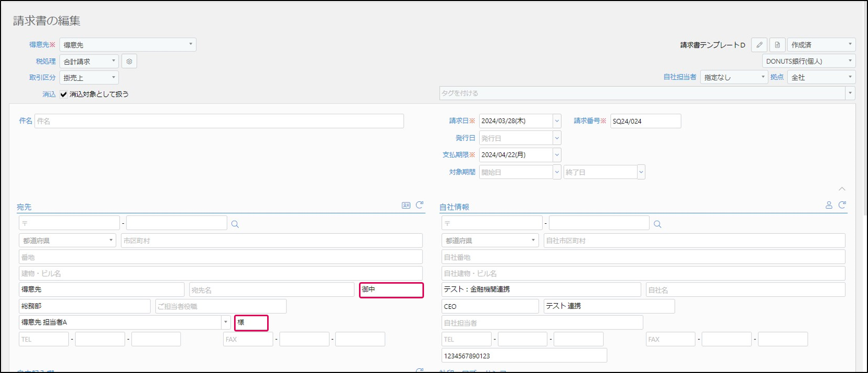Open tax settings gear icon beside 合計請求

(x=129, y=61)
